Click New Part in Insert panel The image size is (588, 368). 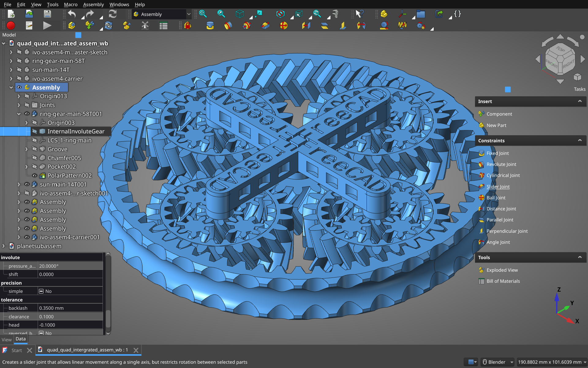point(496,125)
